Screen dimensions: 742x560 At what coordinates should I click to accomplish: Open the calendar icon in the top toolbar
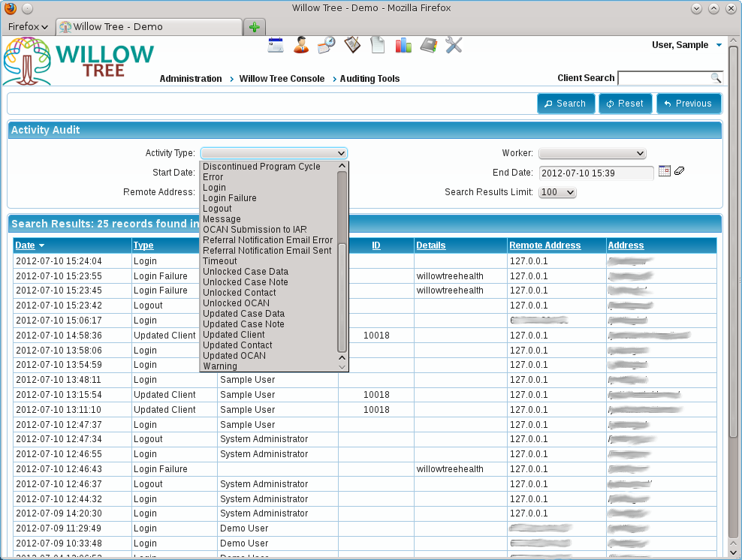pyautogui.click(x=276, y=45)
